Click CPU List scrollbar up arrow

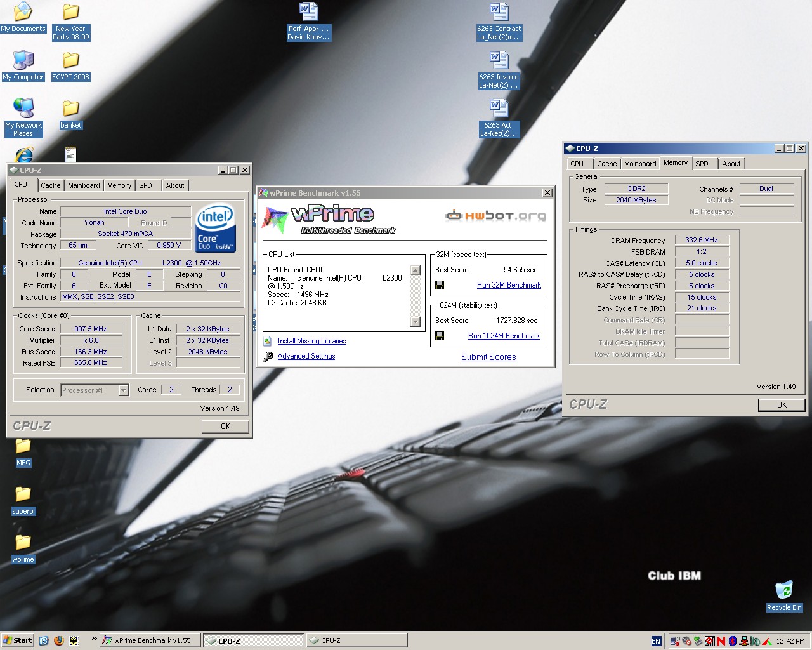pos(416,270)
